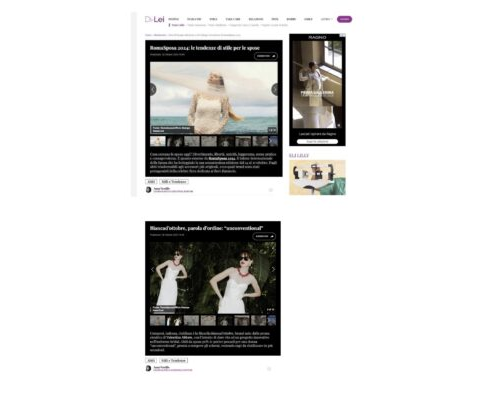The width and height of the screenshot is (500, 400).
Task: Open first navigation menu item after logo
Action: [174, 19]
